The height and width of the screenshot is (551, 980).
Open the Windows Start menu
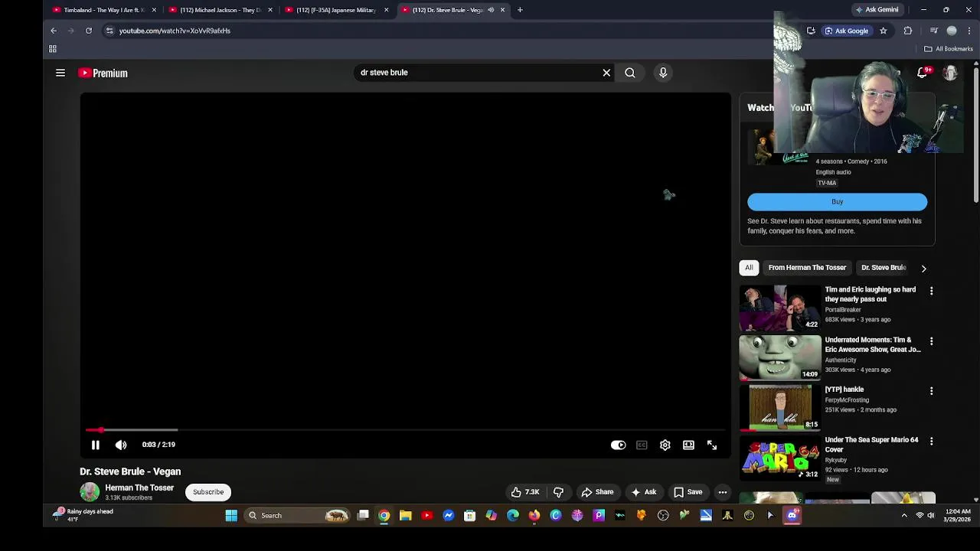(x=231, y=516)
